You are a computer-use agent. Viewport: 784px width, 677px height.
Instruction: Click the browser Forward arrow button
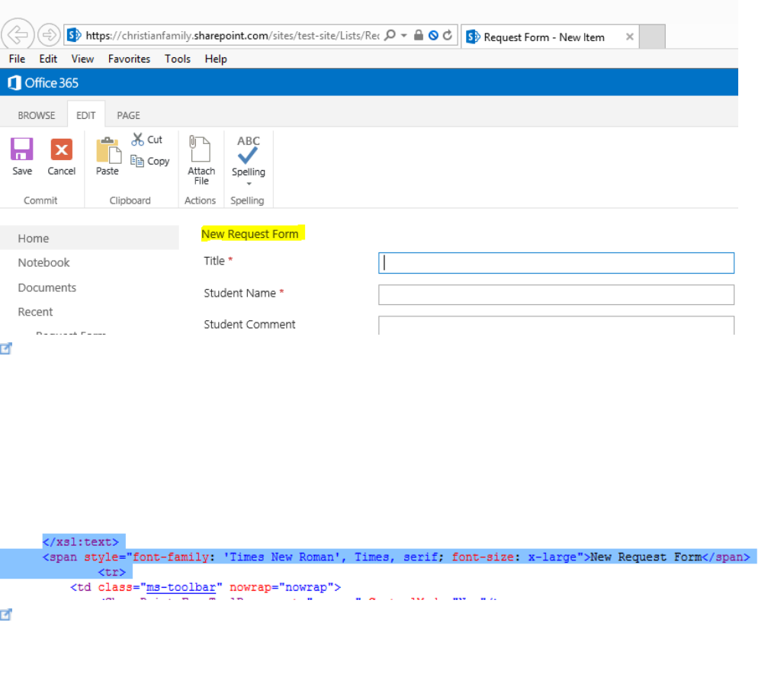click(49, 35)
